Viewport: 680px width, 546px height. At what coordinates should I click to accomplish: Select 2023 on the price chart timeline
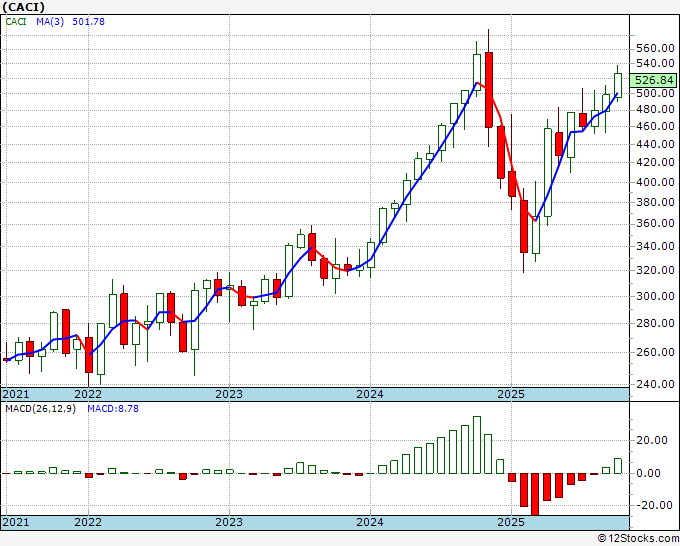click(x=229, y=394)
